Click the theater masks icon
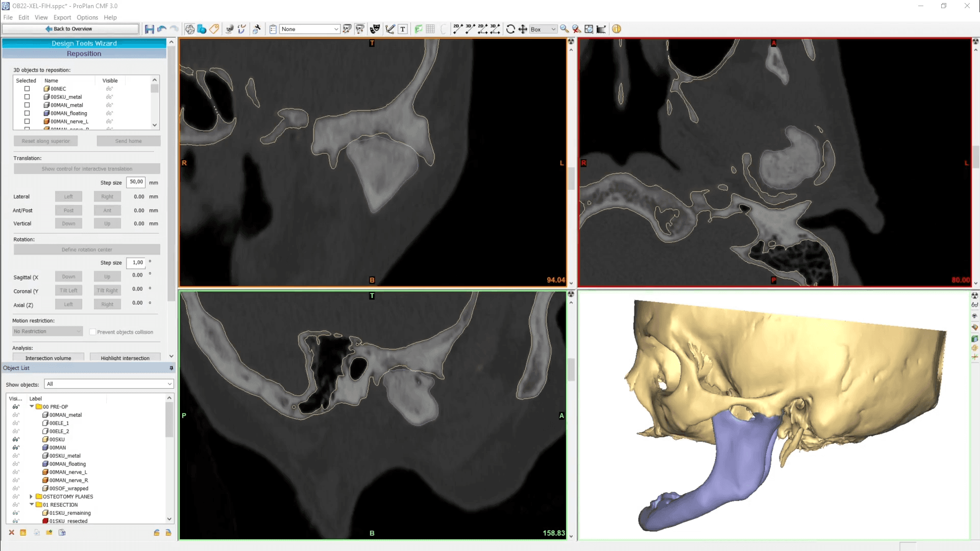 (375, 29)
